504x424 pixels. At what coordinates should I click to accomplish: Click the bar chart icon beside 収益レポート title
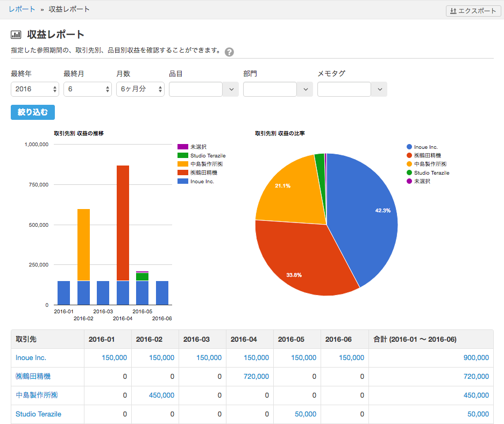click(15, 34)
